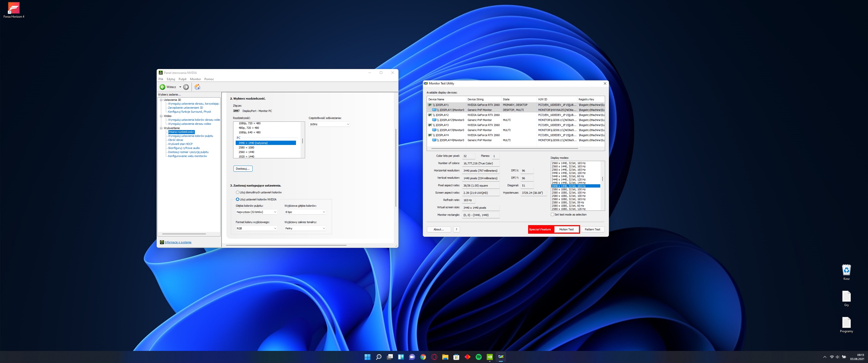Select \\.\DISPLAY1\Monitor0 device row
The height and width of the screenshot is (363, 868).
[x=516, y=110]
